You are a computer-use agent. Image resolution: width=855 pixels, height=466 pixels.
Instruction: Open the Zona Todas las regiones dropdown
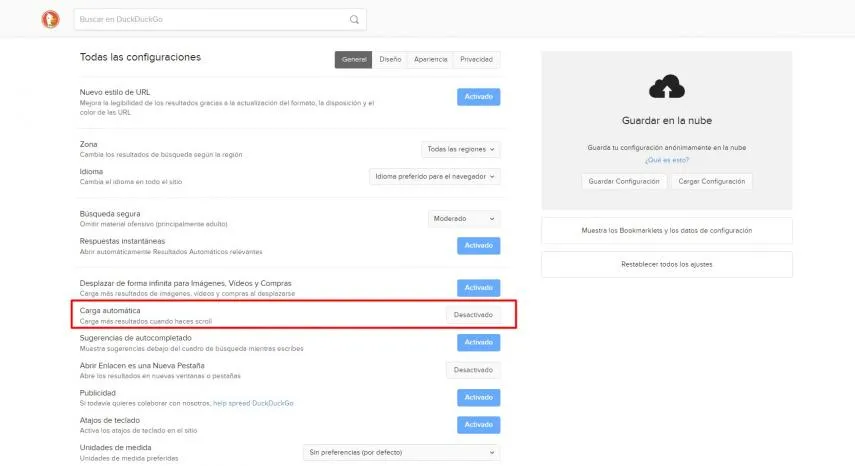(460, 149)
